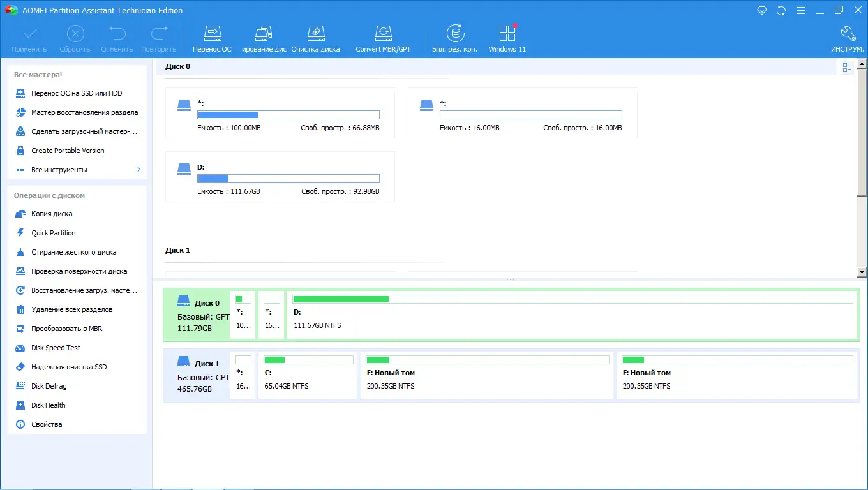
Task: Click the Диск 0 heading in upper pane
Action: (177, 66)
